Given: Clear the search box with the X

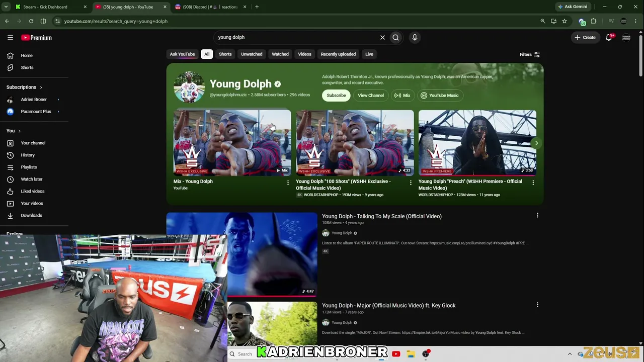Looking at the screenshot, I should (382, 37).
